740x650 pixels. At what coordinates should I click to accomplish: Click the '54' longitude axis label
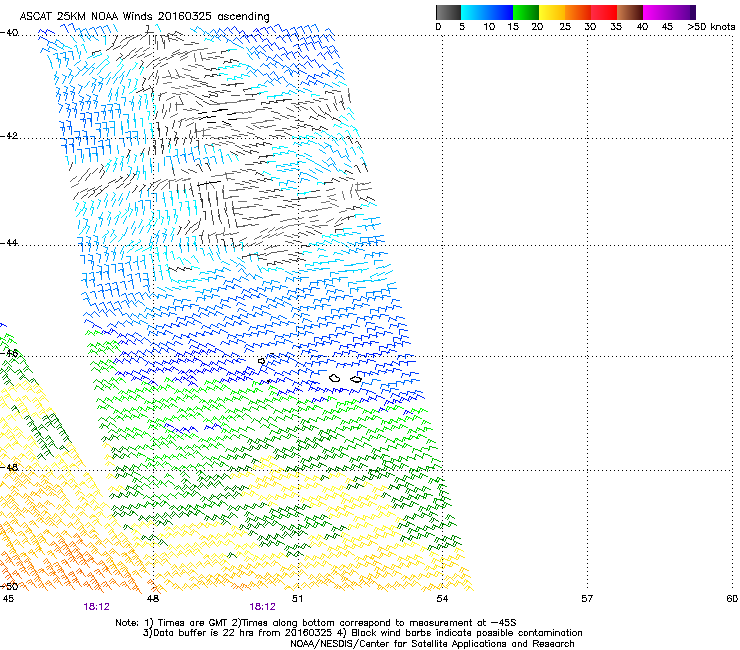[442, 599]
